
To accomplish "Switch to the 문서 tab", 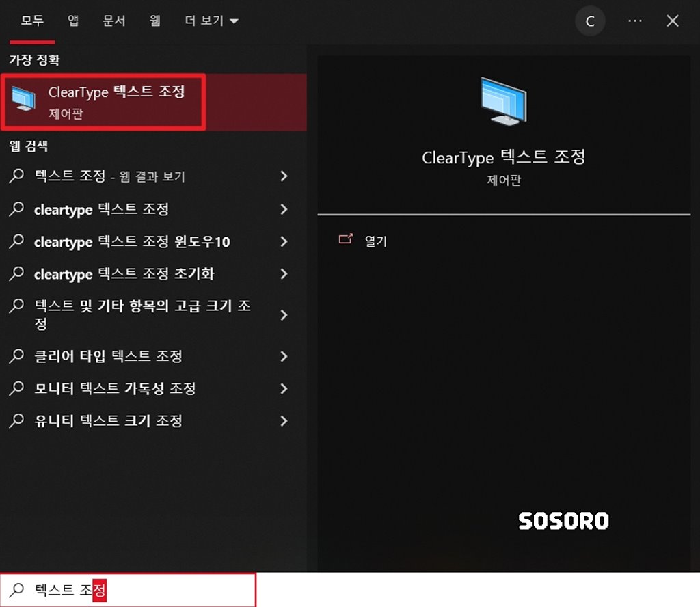I will 114,21.
